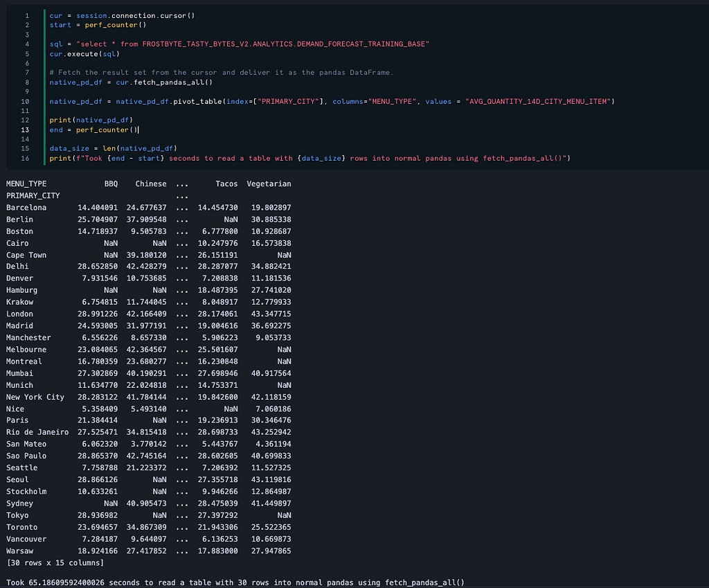Click San Mateo's Chinese value 3.770142
Image resolution: width=709 pixels, height=588 pixels.
149,444
